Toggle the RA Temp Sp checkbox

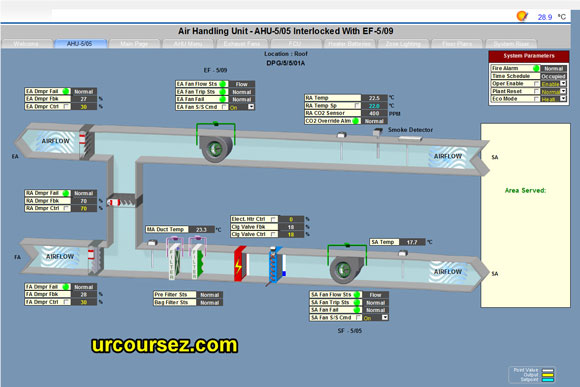coord(357,106)
